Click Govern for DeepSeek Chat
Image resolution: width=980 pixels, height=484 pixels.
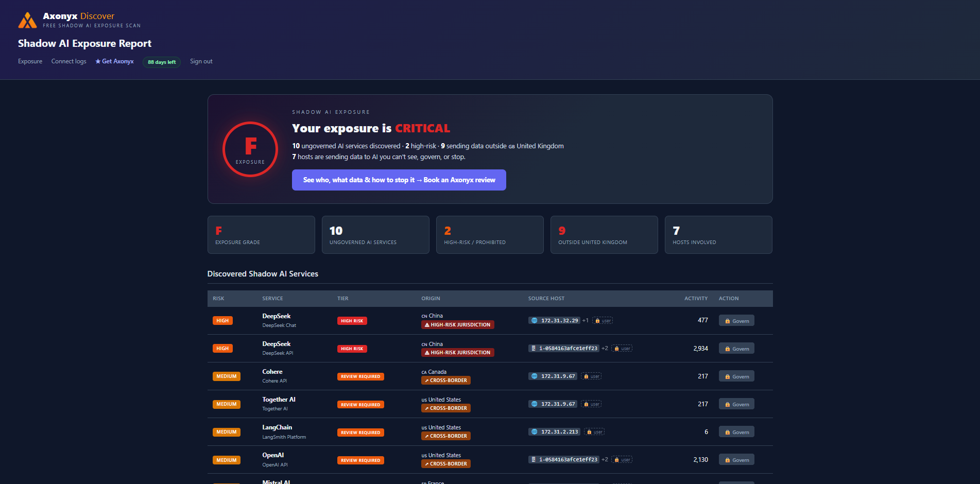point(736,320)
